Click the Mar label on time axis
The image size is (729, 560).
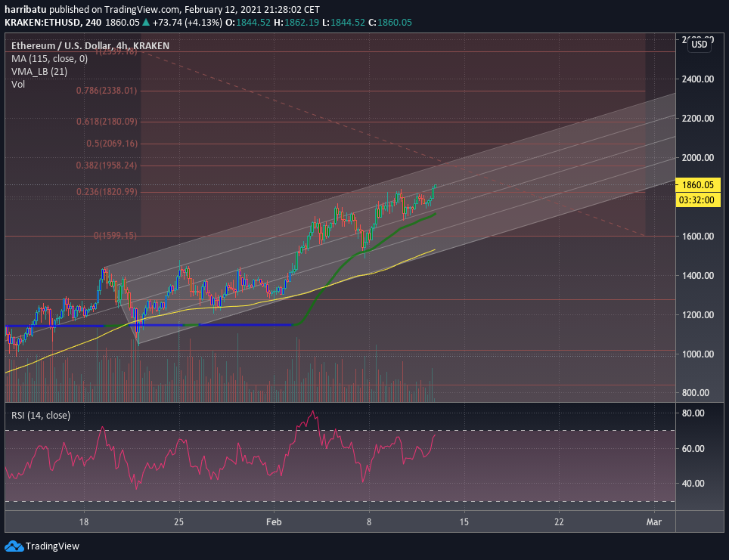click(654, 522)
